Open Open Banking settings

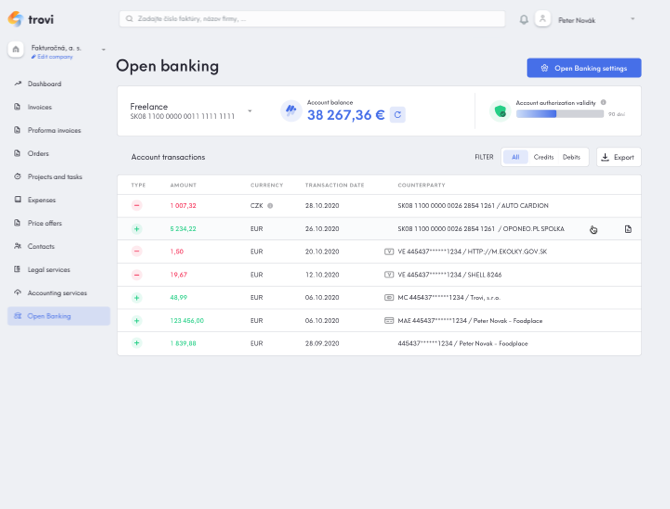pyautogui.click(x=584, y=68)
